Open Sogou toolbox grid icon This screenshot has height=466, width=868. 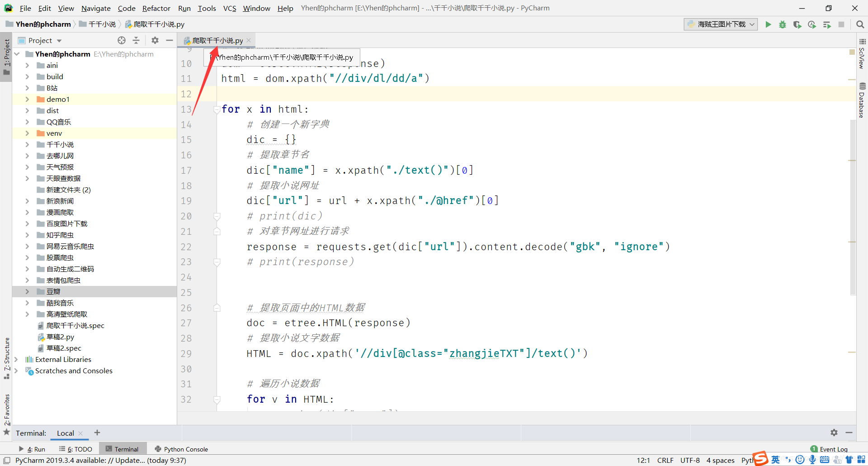tap(861, 460)
